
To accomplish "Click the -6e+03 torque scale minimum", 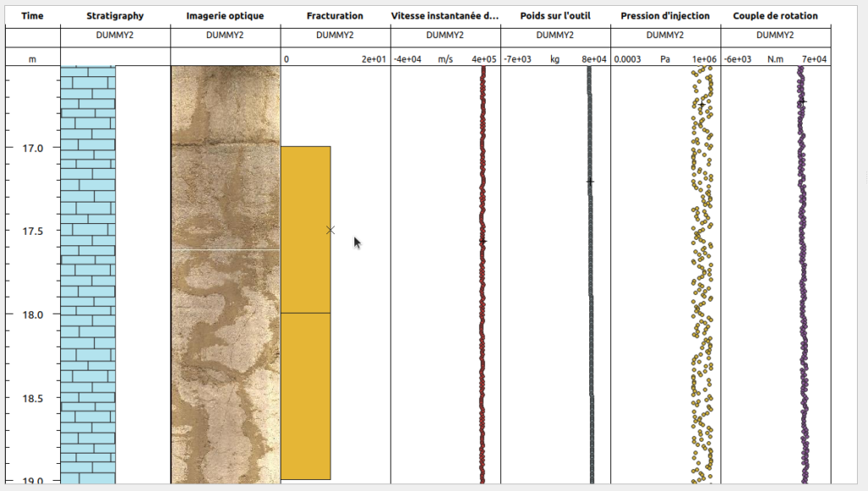I will pos(737,59).
